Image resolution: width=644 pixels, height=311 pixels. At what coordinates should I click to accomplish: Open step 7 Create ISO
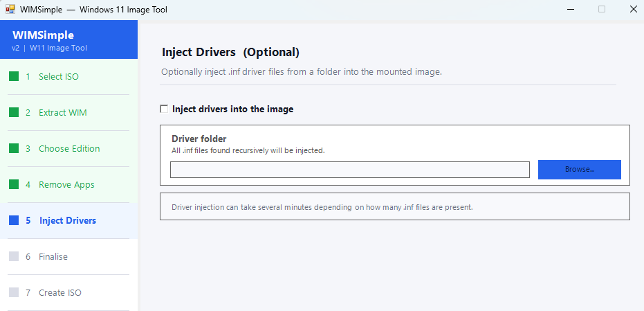coord(60,293)
